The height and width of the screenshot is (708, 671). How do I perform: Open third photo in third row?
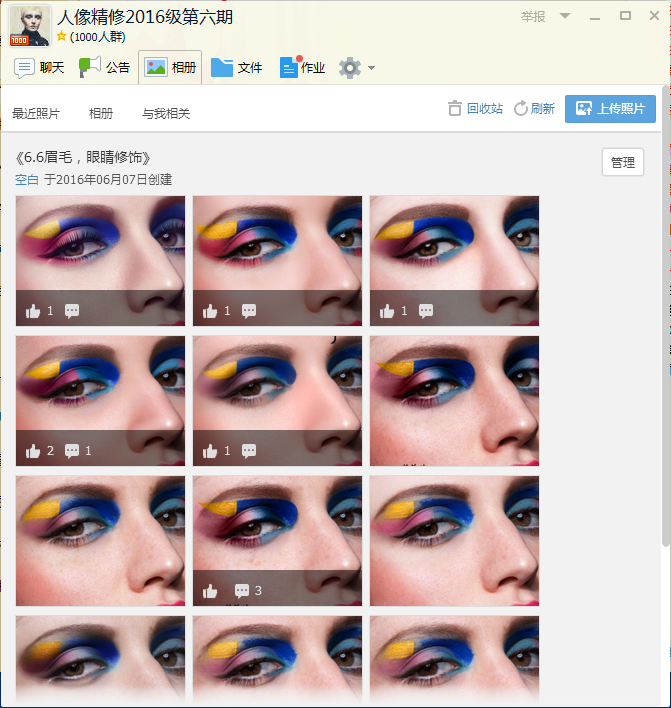coord(454,541)
